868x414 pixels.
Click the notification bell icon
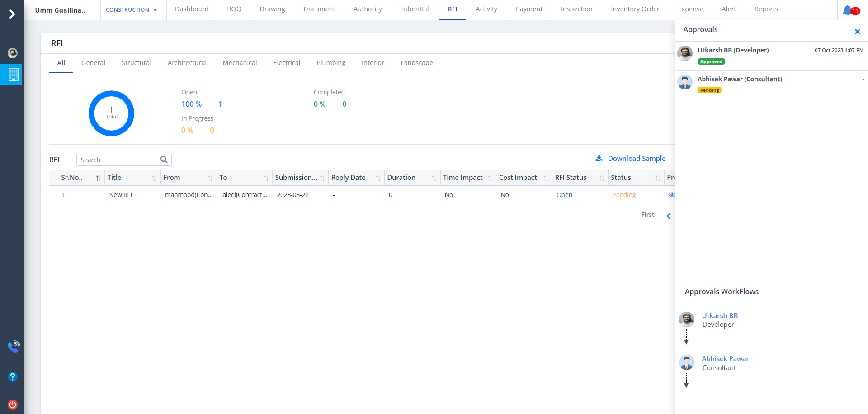tap(847, 10)
